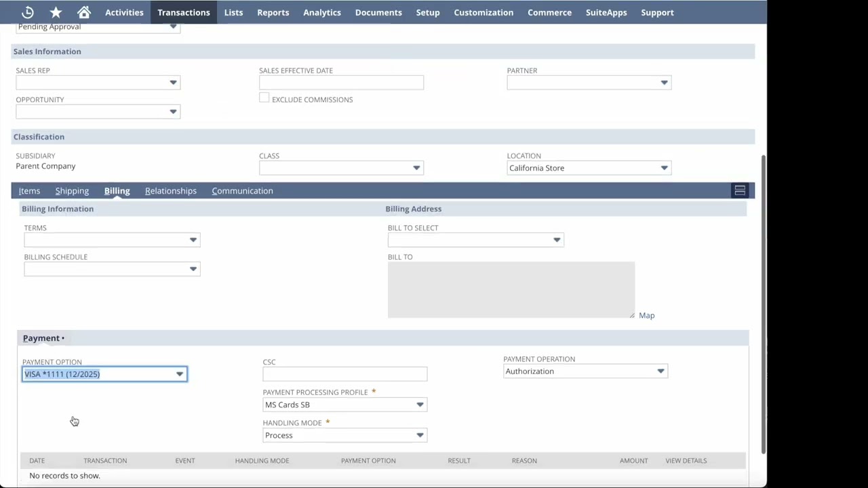Click into the CSC input field
This screenshot has width=868, height=488.
[x=344, y=374]
